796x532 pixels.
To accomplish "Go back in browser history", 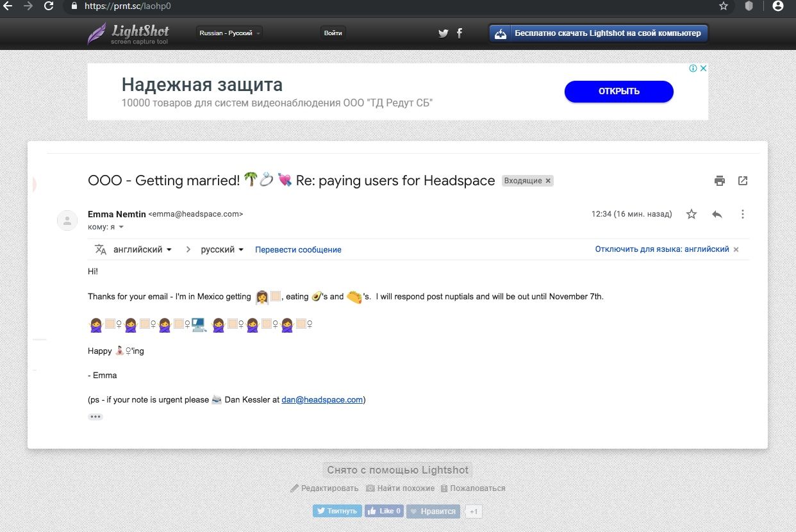I will click(6, 6).
